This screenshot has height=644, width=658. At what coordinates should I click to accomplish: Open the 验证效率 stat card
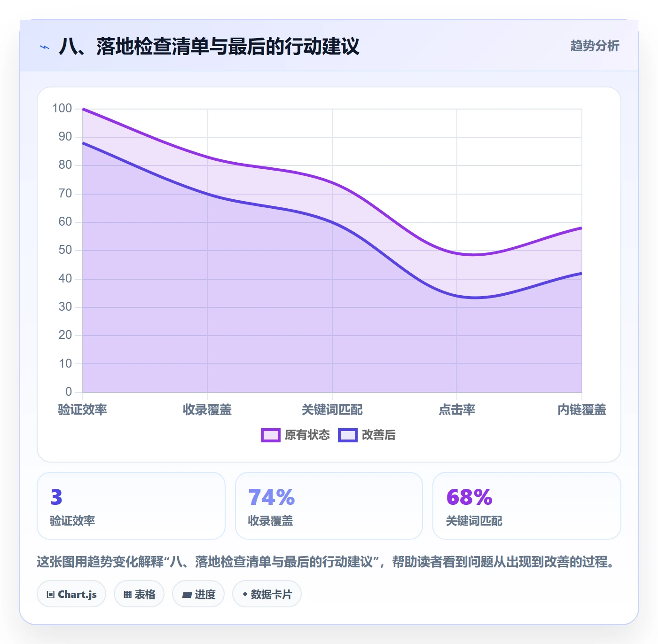point(131,506)
